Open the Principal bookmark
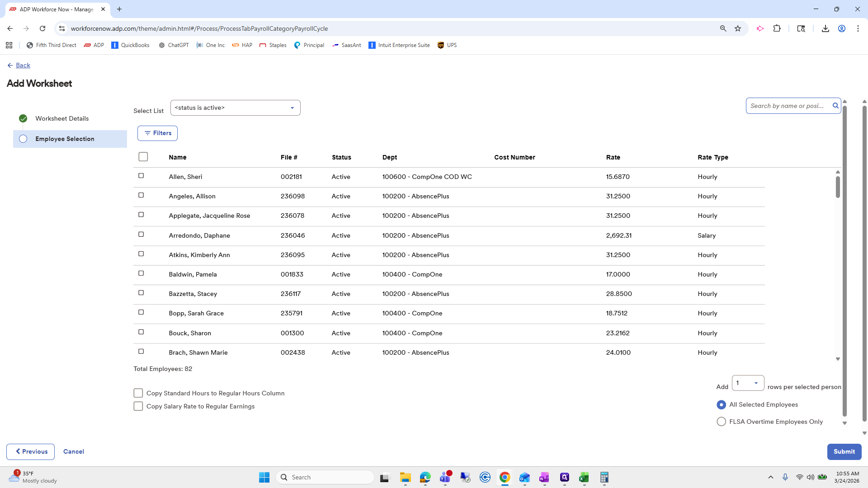This screenshot has width=868, height=488. click(309, 45)
